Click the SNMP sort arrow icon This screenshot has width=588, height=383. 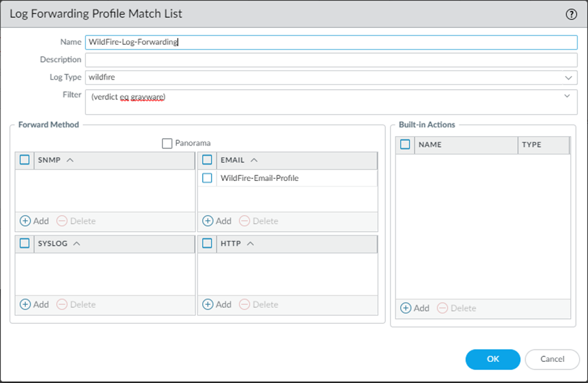(x=70, y=161)
